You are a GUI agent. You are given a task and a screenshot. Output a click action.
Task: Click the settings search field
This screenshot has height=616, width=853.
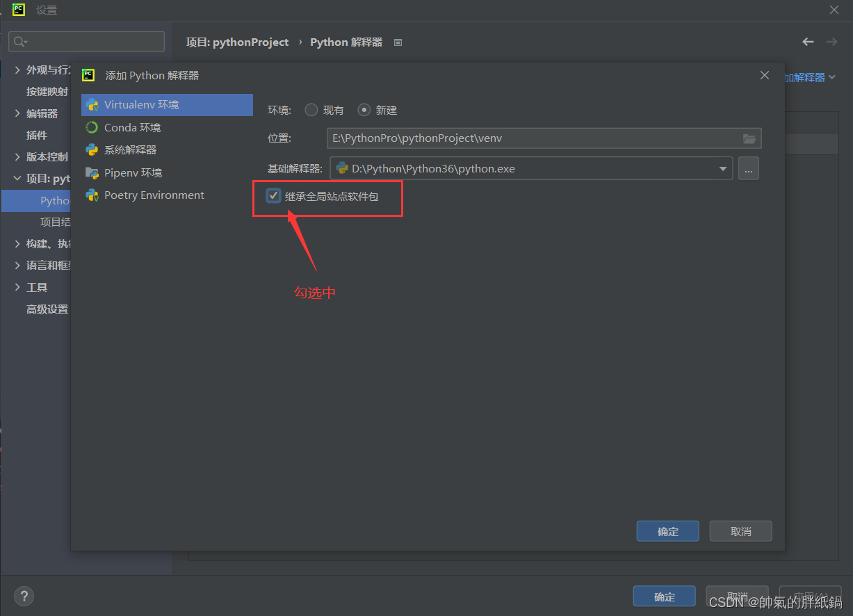pyautogui.click(x=86, y=41)
